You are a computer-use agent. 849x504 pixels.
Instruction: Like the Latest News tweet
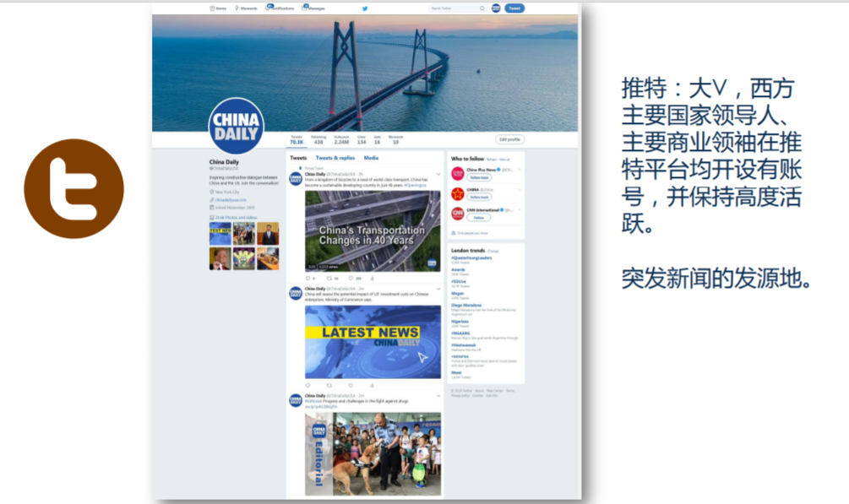(x=351, y=386)
